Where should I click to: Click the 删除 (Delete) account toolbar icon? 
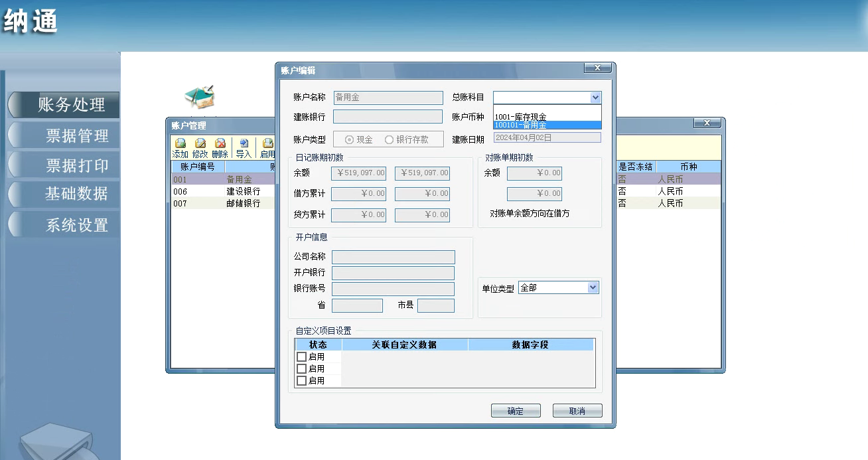220,148
